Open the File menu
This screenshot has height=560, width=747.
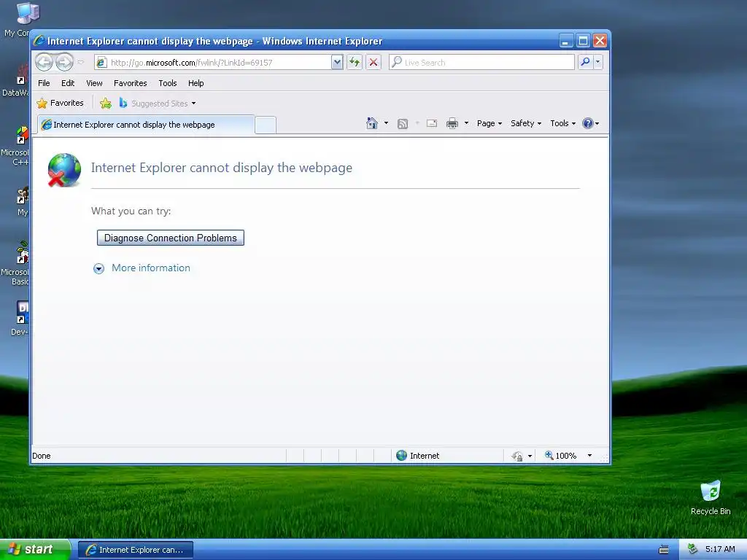click(44, 83)
